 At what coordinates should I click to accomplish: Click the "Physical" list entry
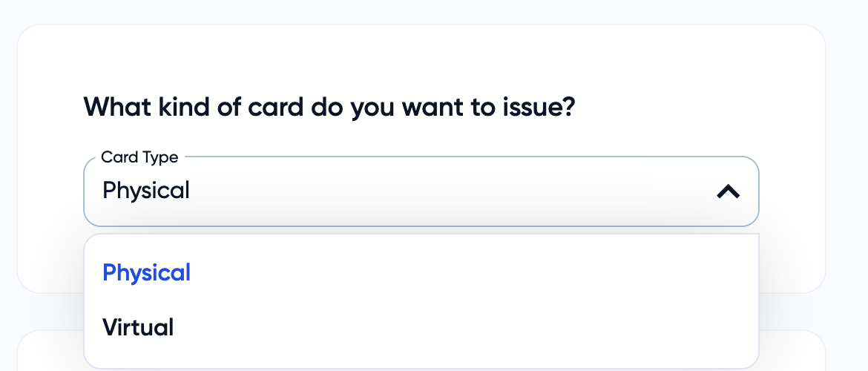[x=147, y=273]
